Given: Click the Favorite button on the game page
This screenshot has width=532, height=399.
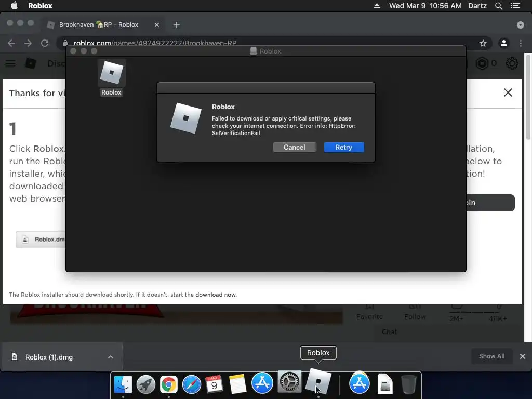Looking at the screenshot, I should (x=369, y=313).
